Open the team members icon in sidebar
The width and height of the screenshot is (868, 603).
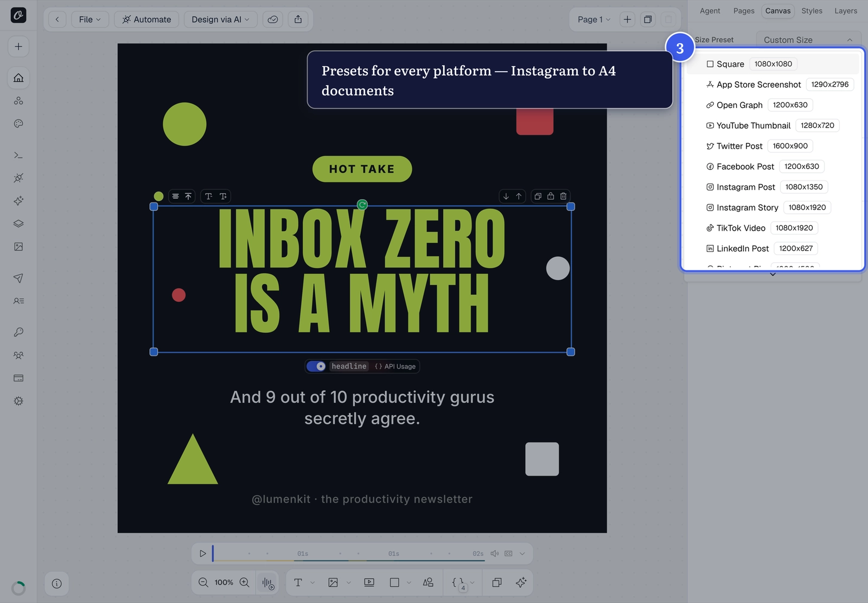point(18,355)
